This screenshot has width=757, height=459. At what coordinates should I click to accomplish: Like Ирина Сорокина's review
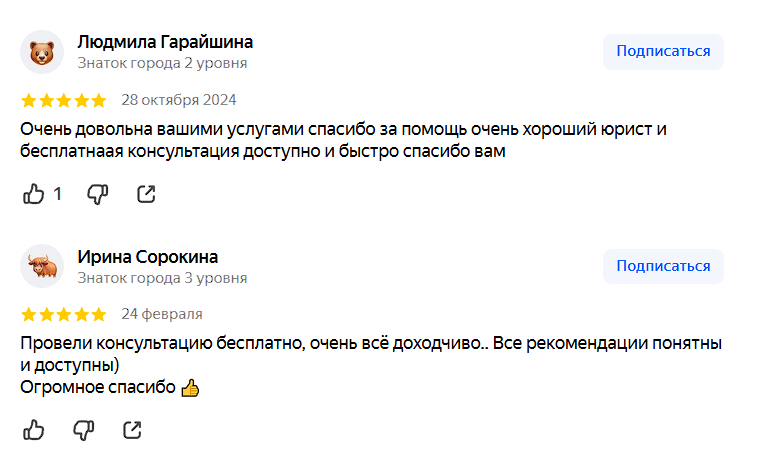click(x=34, y=430)
